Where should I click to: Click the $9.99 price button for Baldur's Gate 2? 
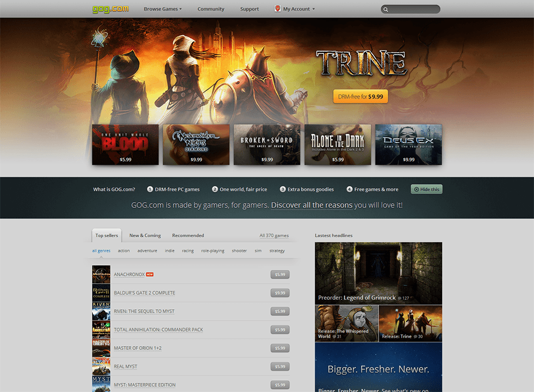pos(280,293)
